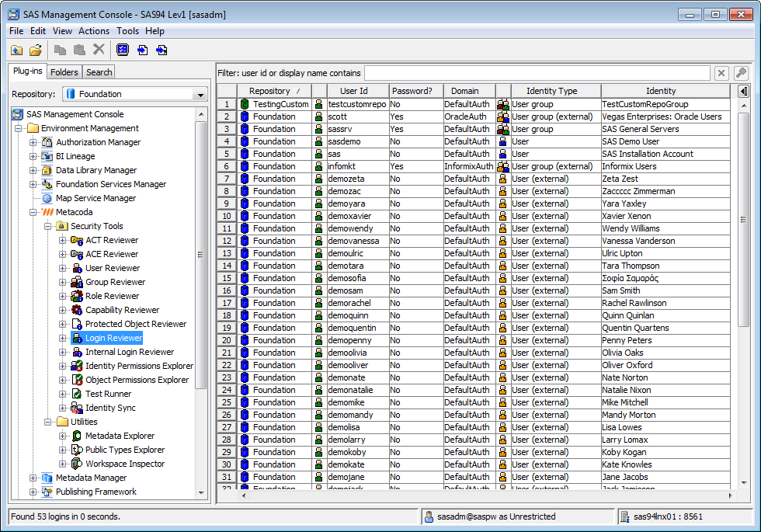The height and width of the screenshot is (532, 761).
Task: Click the TestCustomRepoGroup identity cell
Action: point(665,104)
